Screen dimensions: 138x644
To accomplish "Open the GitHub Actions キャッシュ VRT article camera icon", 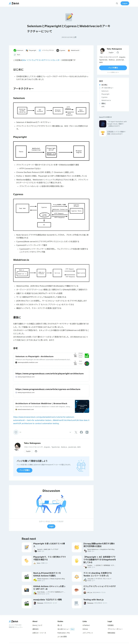I will coord(27,590).
